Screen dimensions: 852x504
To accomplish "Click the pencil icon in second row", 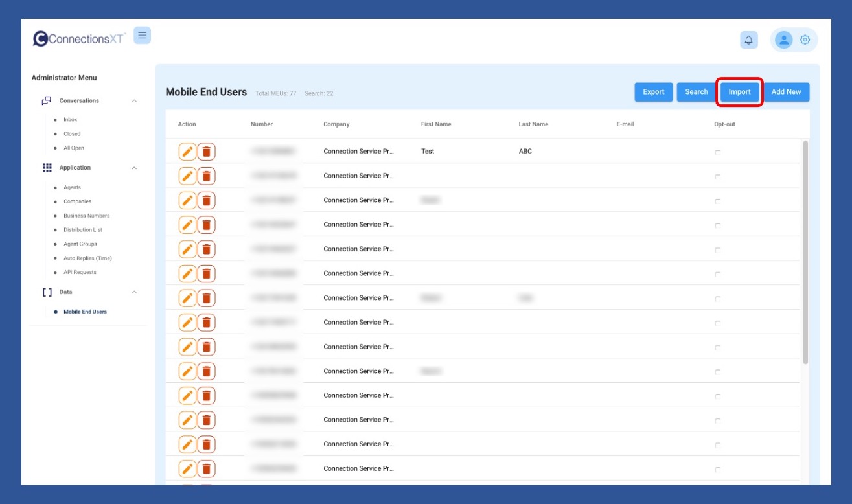I will tap(187, 176).
